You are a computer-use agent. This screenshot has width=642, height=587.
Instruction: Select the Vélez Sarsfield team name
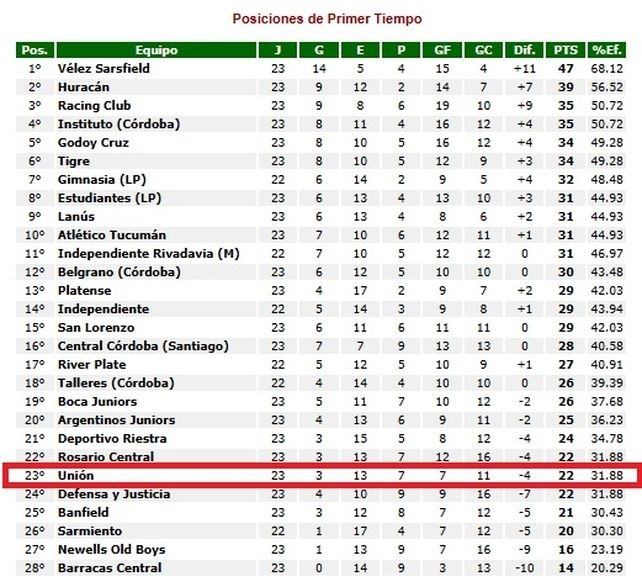106,69
